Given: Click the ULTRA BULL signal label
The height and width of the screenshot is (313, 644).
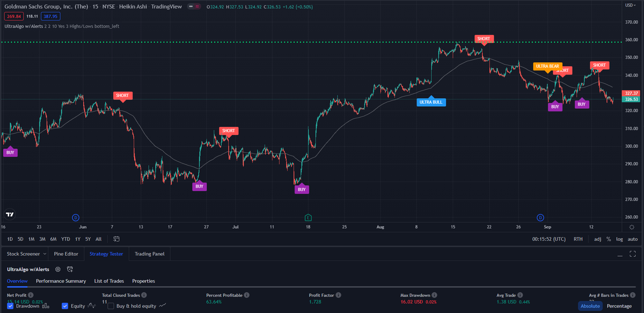Looking at the screenshot, I should tap(431, 101).
